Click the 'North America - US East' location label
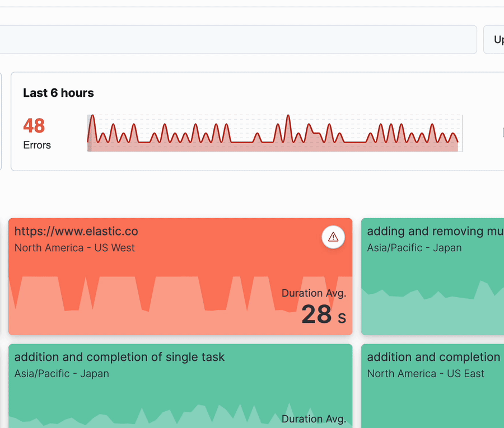The width and height of the screenshot is (504, 428). coord(426,374)
